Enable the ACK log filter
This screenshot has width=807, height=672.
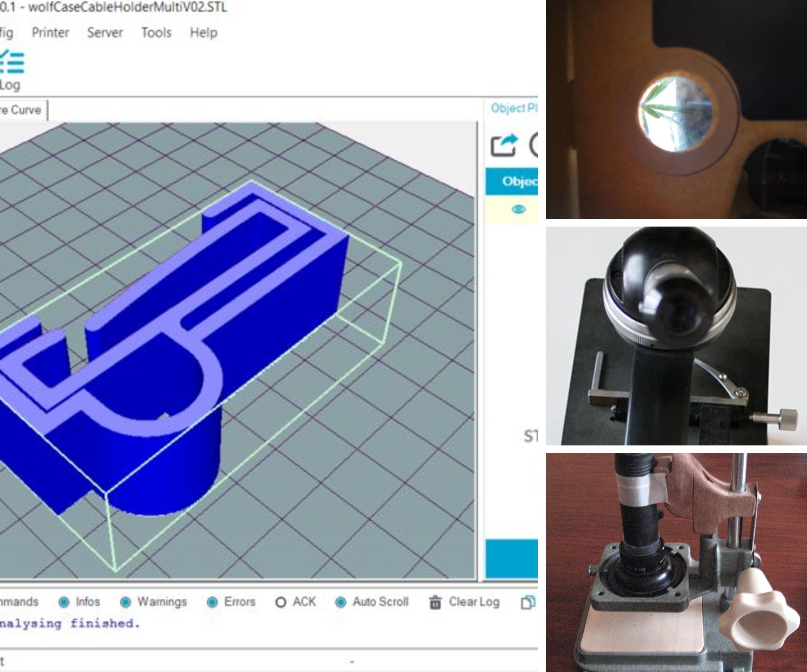(x=296, y=601)
